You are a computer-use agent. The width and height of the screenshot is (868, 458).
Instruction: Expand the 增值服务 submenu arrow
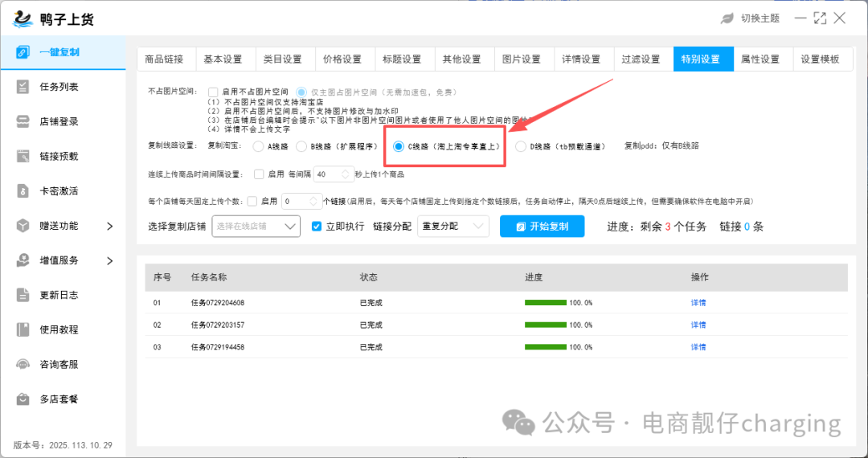click(x=109, y=260)
